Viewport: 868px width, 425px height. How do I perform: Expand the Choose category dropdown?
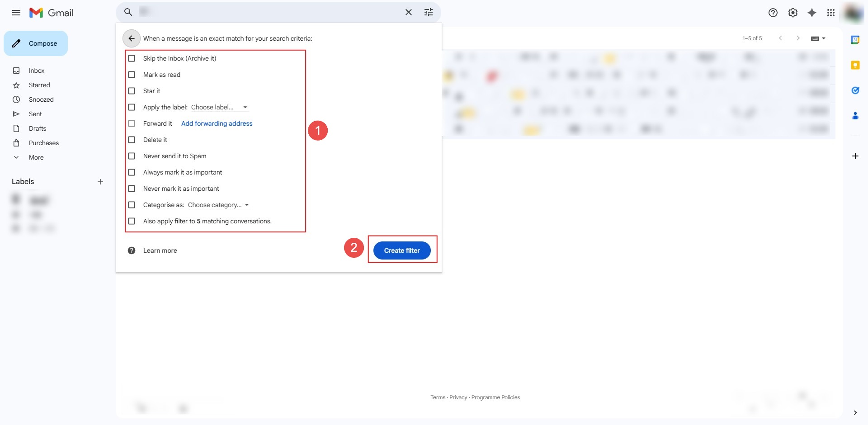[x=218, y=205]
